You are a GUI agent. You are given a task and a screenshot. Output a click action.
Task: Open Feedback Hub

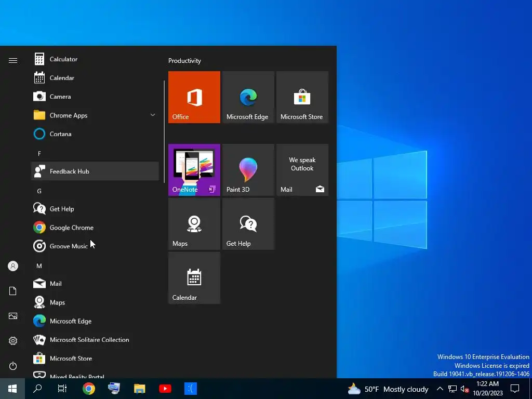tap(95, 171)
